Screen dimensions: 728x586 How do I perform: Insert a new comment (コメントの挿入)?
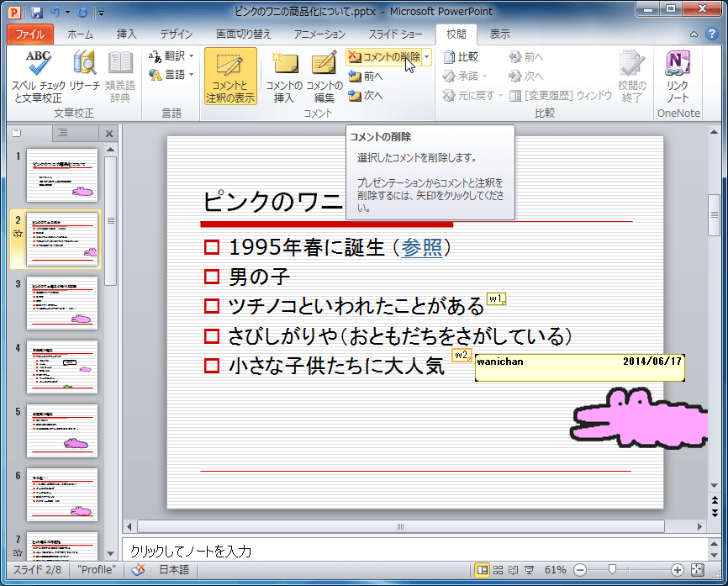pyautogui.click(x=284, y=77)
